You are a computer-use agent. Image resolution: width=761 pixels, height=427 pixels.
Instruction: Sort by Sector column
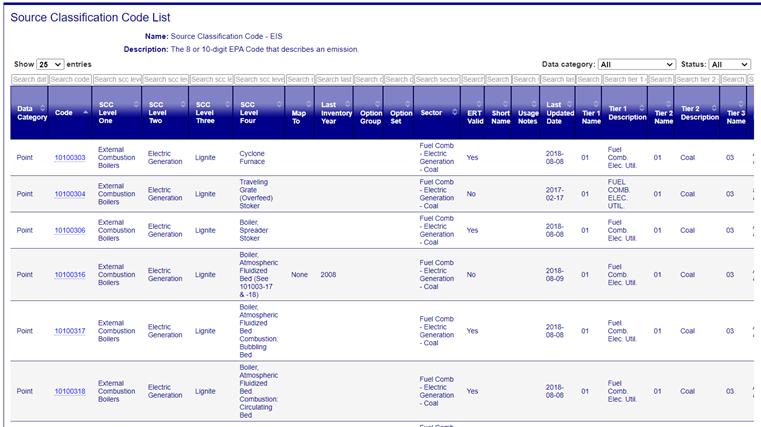pos(437,113)
